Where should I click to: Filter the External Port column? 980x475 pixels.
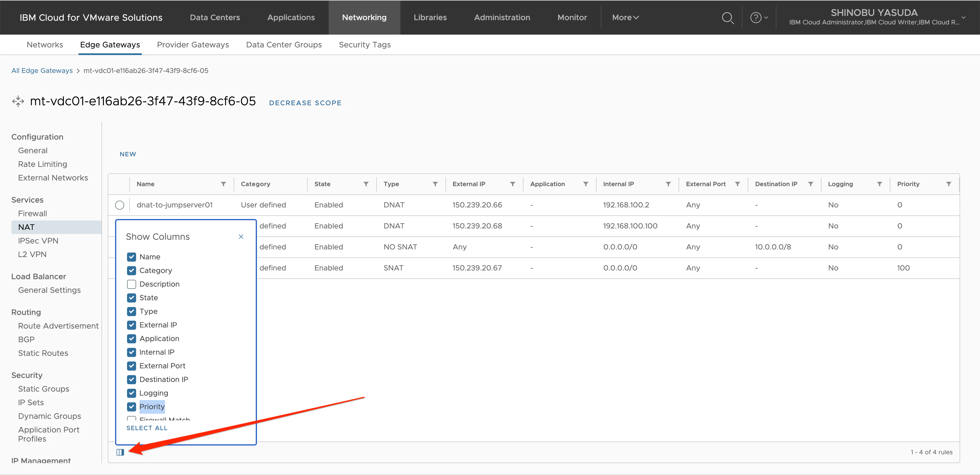click(737, 184)
